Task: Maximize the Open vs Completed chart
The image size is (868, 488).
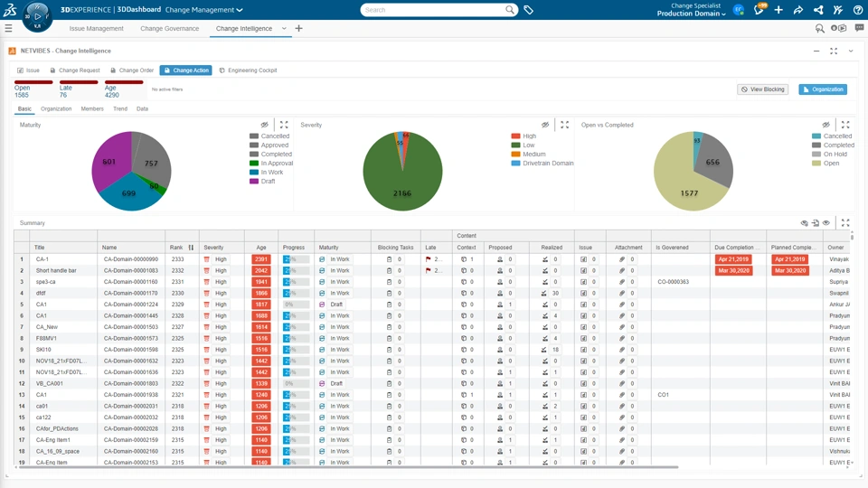Action: (845, 125)
